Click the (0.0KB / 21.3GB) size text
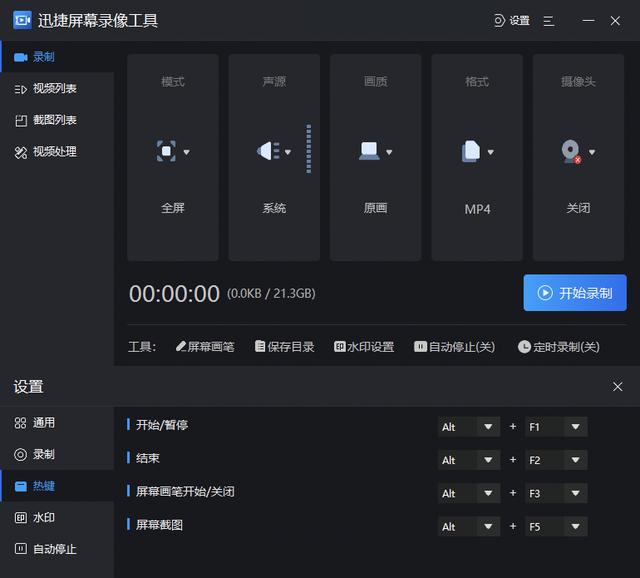The image size is (640, 578). pos(271,293)
